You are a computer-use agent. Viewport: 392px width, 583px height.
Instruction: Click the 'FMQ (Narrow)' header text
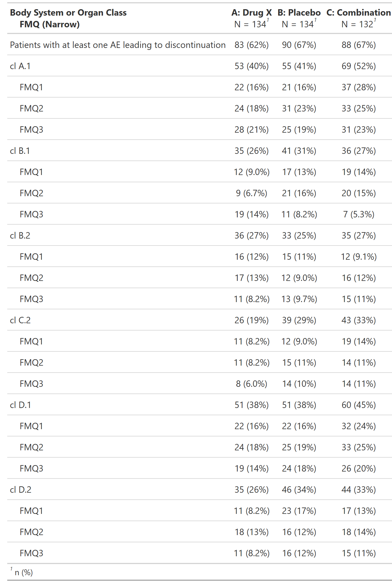50,25
